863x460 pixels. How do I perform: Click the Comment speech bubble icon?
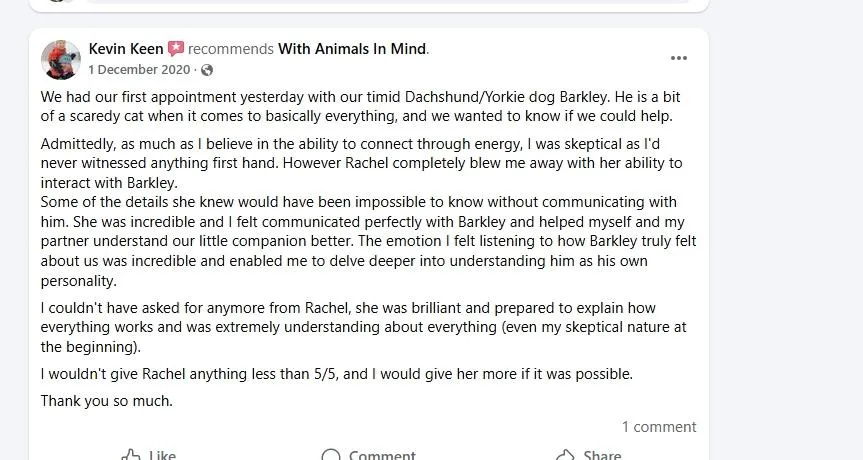tap(331, 455)
